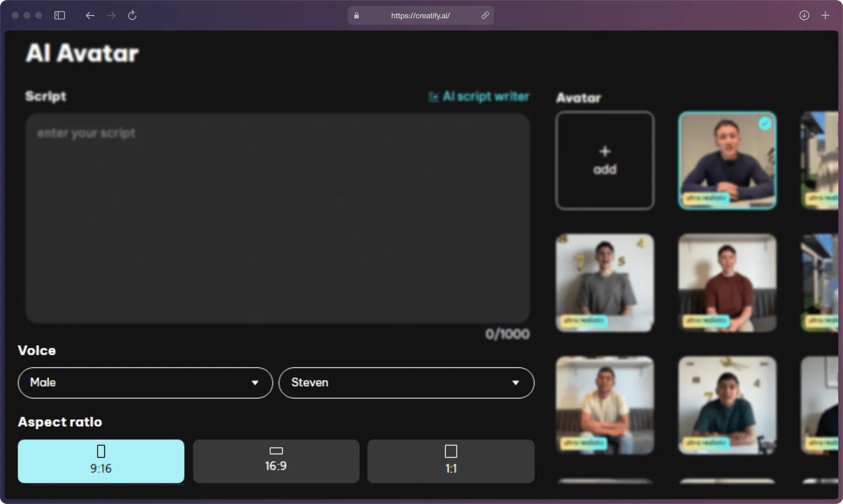Open downloads from the toolbar icon
Screen dimensions: 843x504
tap(804, 16)
